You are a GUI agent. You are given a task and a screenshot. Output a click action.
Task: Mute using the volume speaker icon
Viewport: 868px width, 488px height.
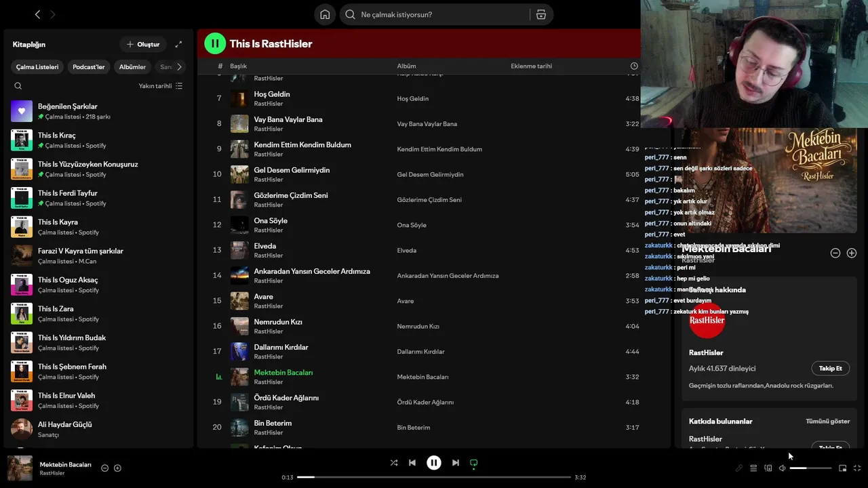[x=782, y=468]
